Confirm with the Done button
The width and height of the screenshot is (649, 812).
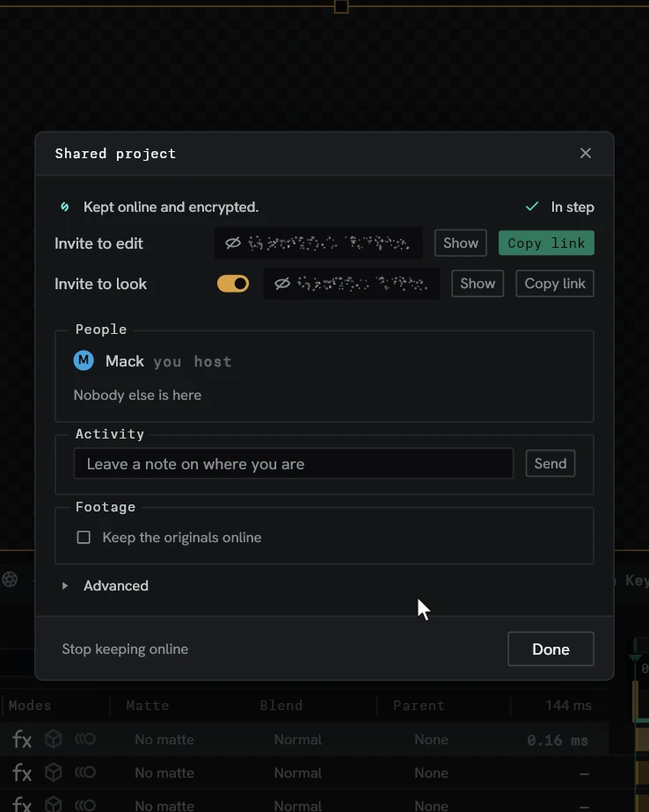coord(551,649)
